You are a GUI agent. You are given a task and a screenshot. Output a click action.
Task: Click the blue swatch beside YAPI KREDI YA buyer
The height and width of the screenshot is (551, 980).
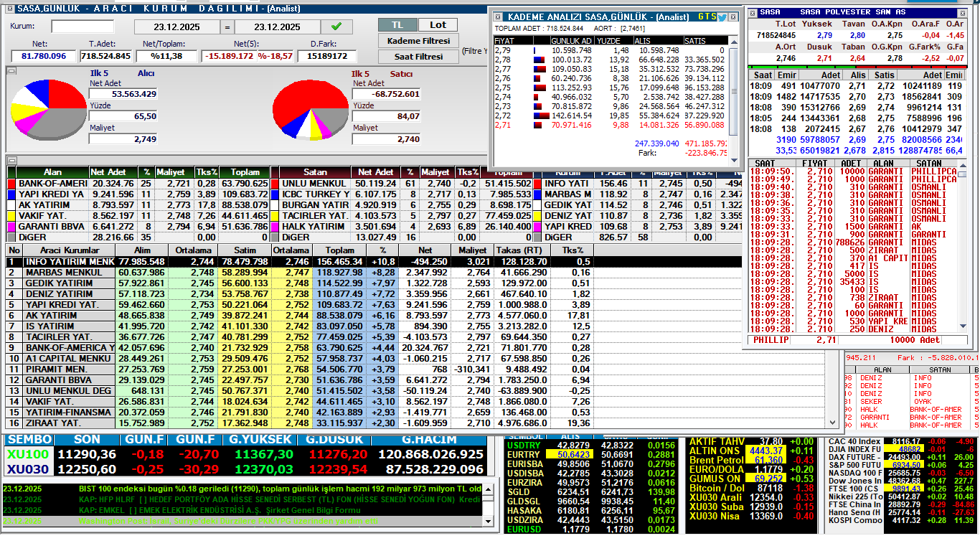11,194
